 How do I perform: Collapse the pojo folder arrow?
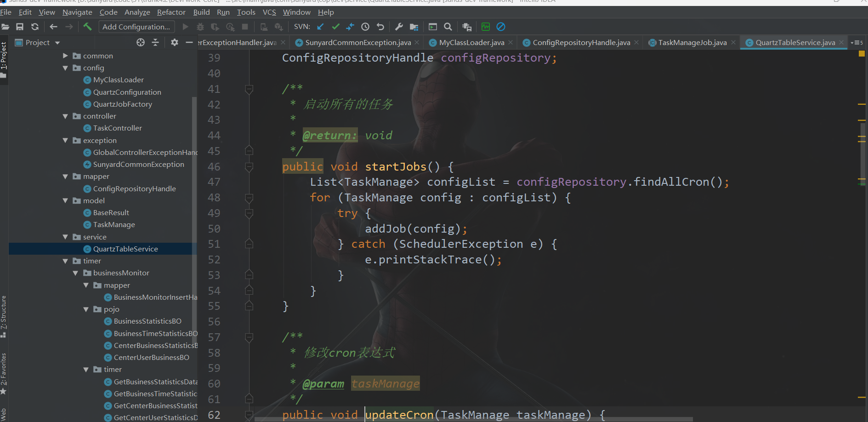pyautogui.click(x=86, y=309)
